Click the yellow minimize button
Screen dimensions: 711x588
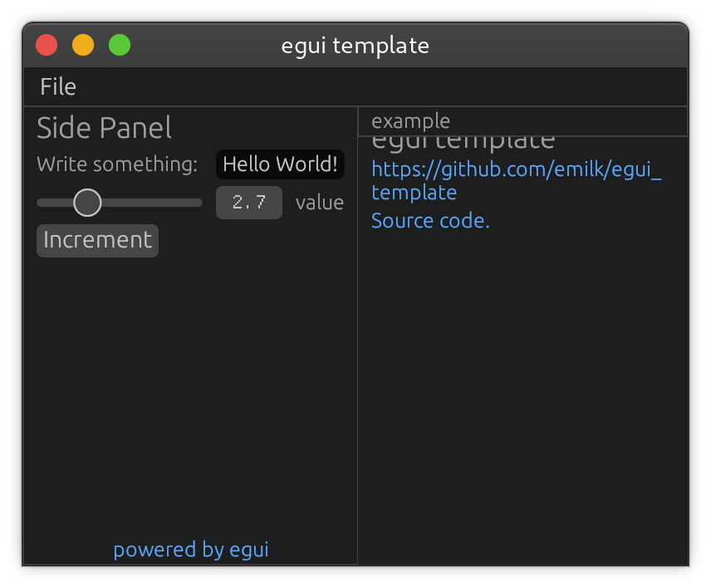(83, 45)
